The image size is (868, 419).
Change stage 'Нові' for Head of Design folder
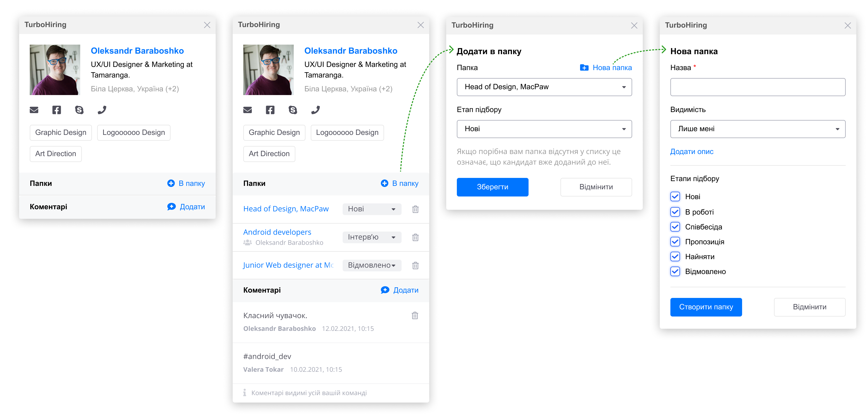[372, 209]
